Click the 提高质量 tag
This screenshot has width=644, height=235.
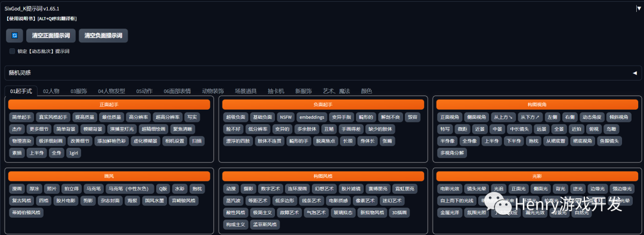[85, 117]
